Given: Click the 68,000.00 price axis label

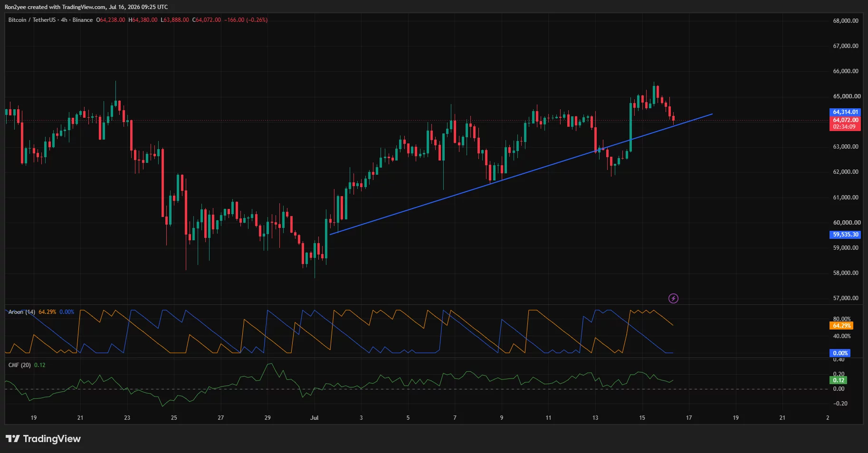Looking at the screenshot, I should (846, 21).
